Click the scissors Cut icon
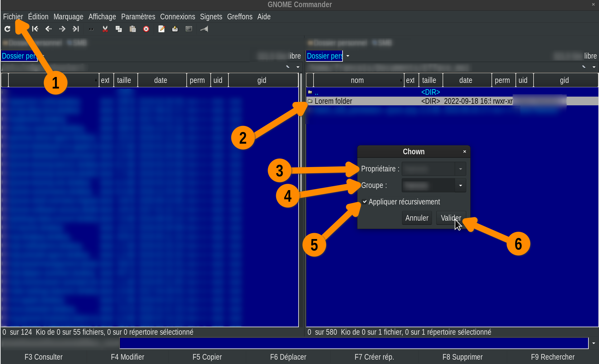This screenshot has width=599, height=364. (x=105, y=29)
